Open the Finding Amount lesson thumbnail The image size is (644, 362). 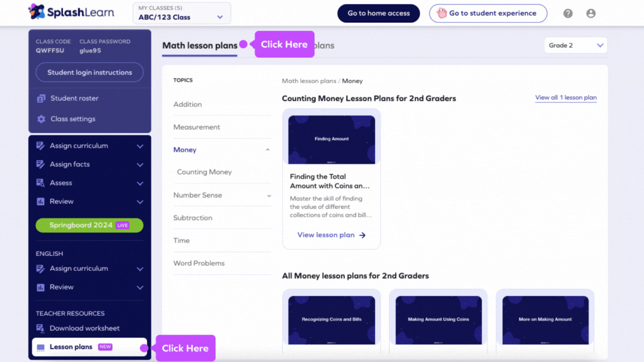(332, 140)
